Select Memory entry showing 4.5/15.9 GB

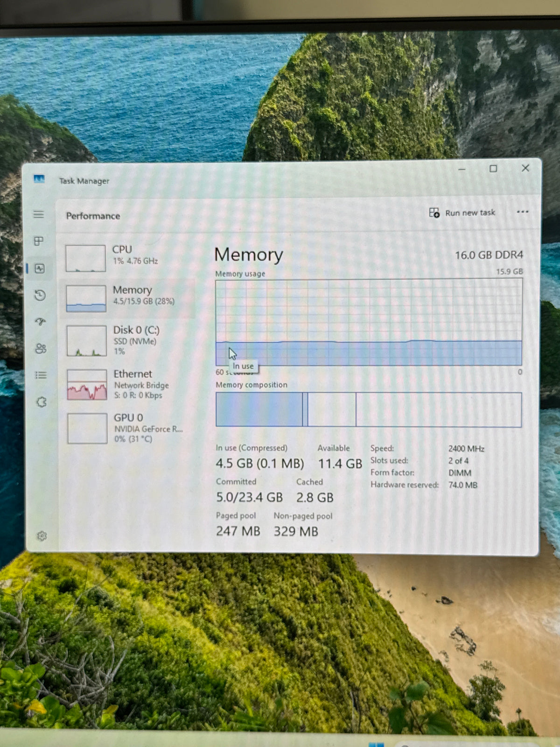pos(127,298)
